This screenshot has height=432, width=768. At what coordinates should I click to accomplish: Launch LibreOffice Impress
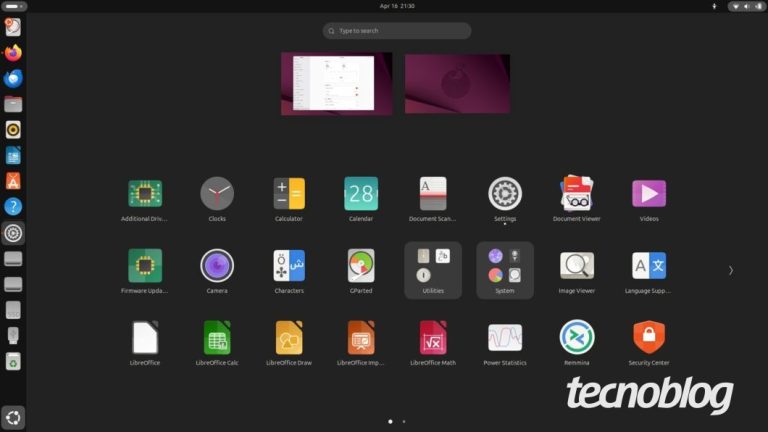point(361,338)
